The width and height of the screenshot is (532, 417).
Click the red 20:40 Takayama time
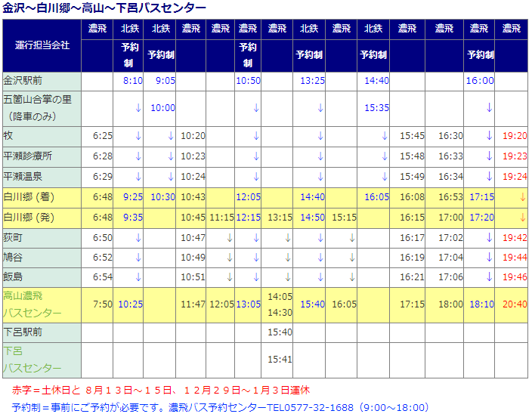click(x=515, y=304)
